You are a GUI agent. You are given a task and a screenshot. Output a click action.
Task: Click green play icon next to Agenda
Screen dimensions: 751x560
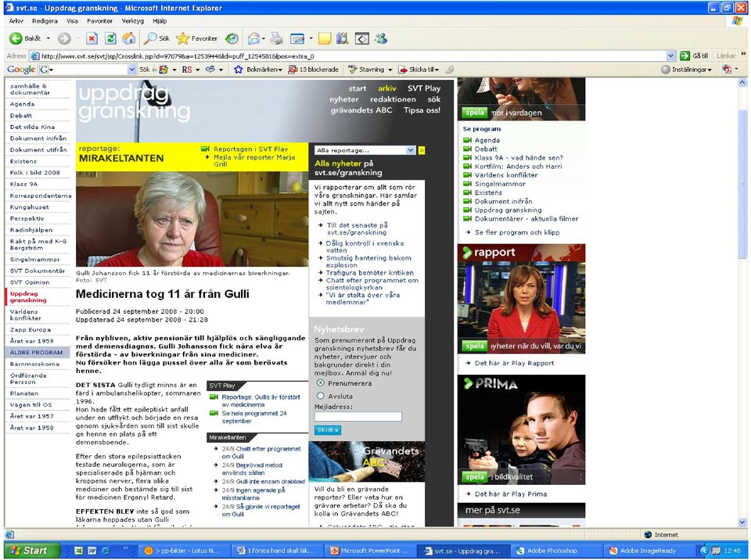click(x=468, y=140)
